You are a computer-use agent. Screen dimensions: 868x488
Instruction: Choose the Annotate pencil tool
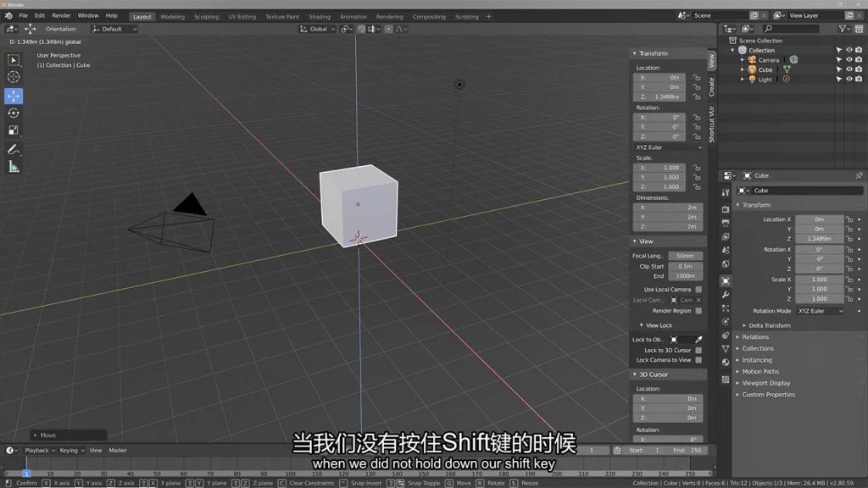click(14, 149)
